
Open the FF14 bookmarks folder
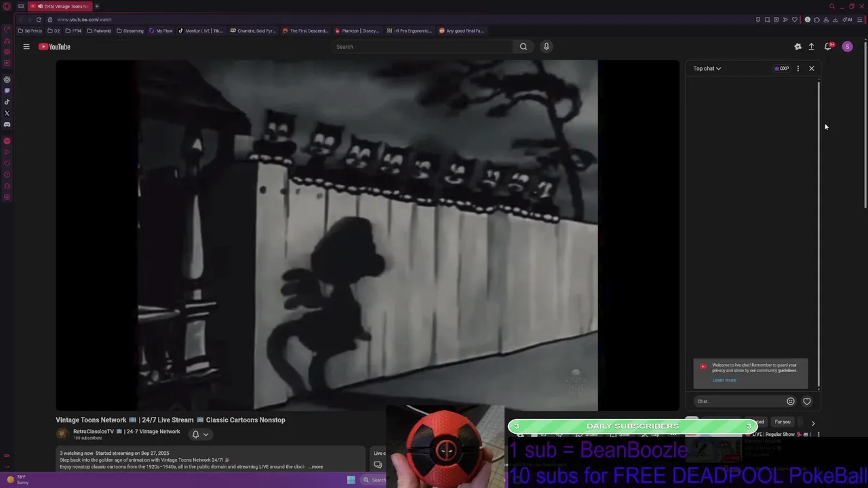click(x=73, y=30)
